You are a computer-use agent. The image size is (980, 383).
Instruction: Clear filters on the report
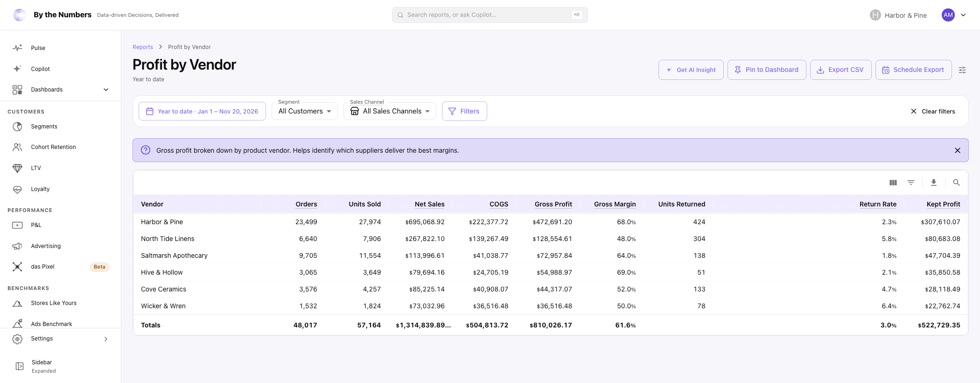(x=933, y=111)
